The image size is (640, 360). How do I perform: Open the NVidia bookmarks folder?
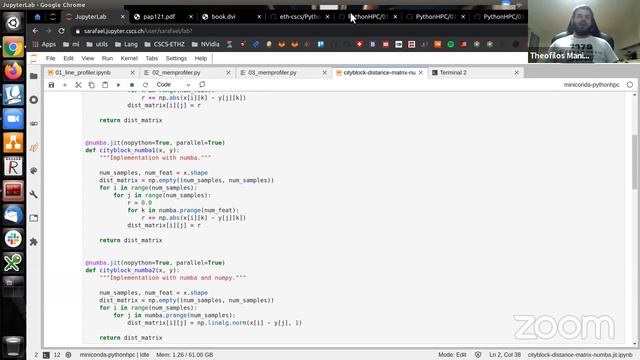click(x=205, y=44)
